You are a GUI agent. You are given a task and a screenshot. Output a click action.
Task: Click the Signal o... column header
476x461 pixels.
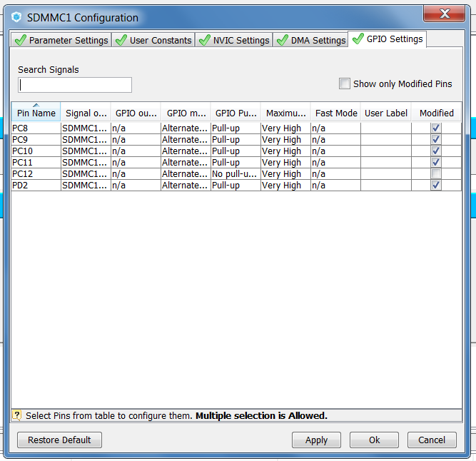point(86,112)
